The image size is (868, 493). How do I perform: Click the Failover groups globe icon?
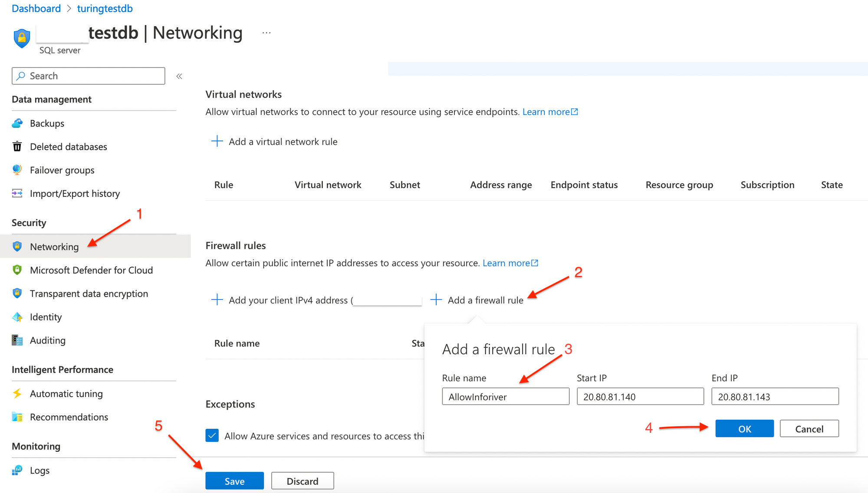click(x=17, y=170)
